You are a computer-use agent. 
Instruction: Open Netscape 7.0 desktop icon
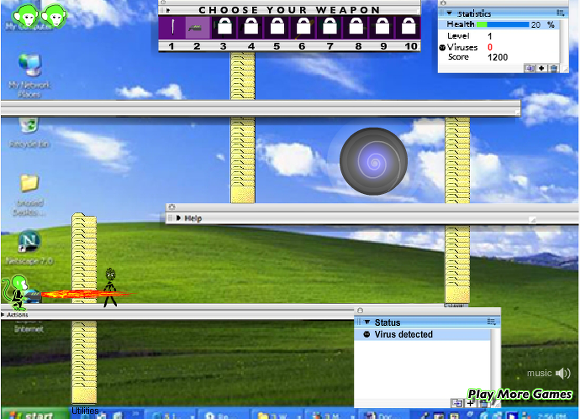(29, 247)
